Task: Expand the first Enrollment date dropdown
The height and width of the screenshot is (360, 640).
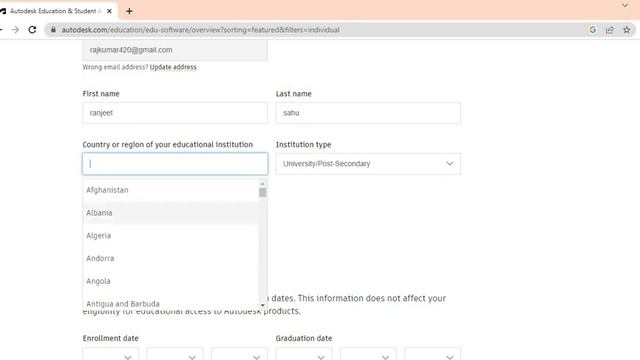Action: 111,355
